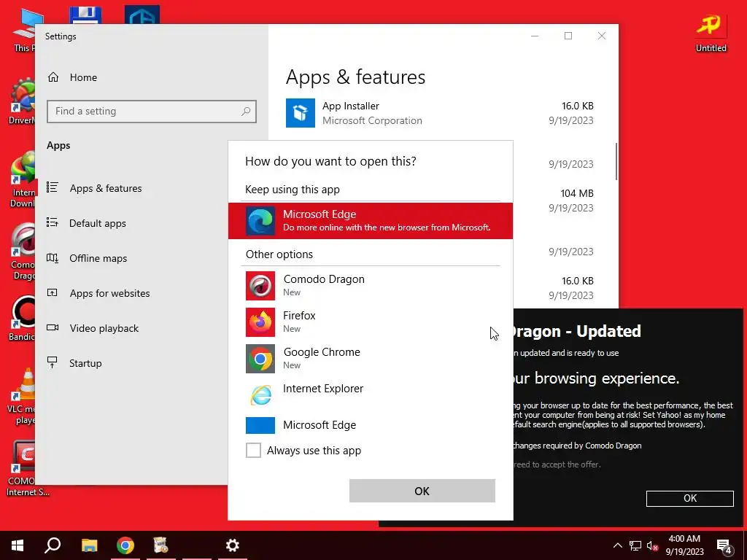Open the Windows Start menu
The image size is (747, 560).
click(18, 545)
